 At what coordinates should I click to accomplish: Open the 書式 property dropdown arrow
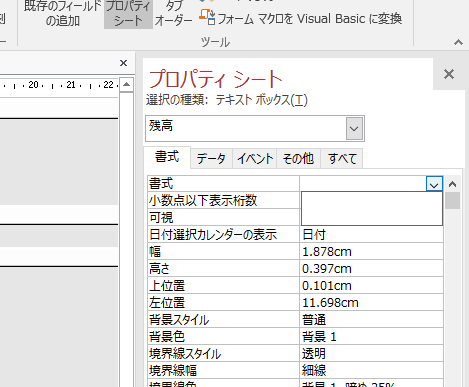point(434,184)
